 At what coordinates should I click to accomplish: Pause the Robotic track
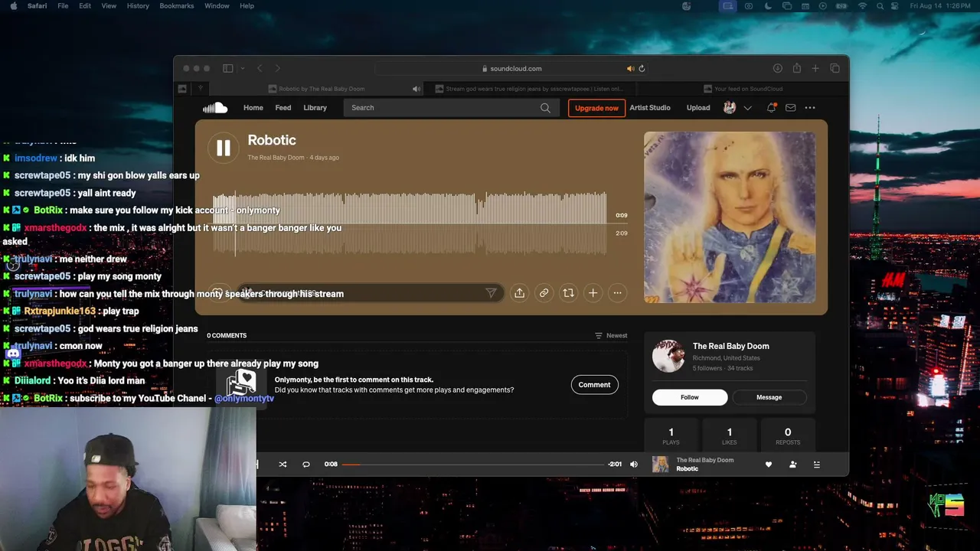pyautogui.click(x=223, y=148)
